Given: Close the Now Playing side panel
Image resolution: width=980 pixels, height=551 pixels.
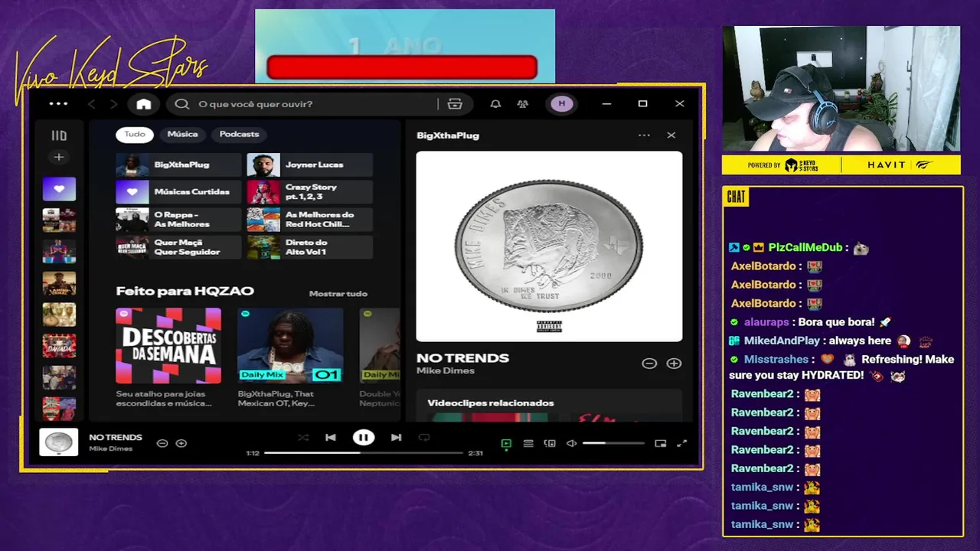Looking at the screenshot, I should [x=671, y=135].
